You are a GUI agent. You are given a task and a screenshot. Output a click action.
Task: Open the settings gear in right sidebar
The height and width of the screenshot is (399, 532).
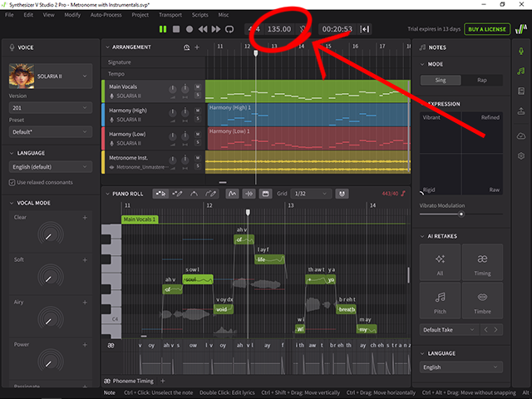(x=520, y=155)
